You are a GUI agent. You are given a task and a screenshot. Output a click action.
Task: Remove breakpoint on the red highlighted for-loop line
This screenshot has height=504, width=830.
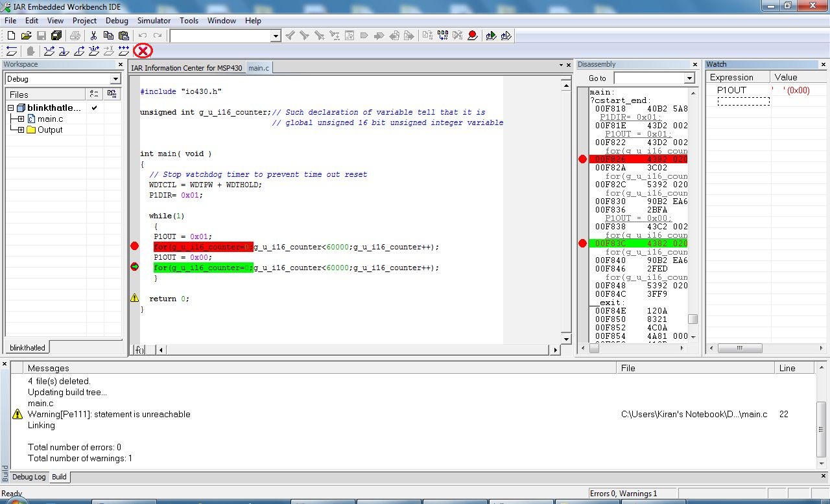coord(134,246)
